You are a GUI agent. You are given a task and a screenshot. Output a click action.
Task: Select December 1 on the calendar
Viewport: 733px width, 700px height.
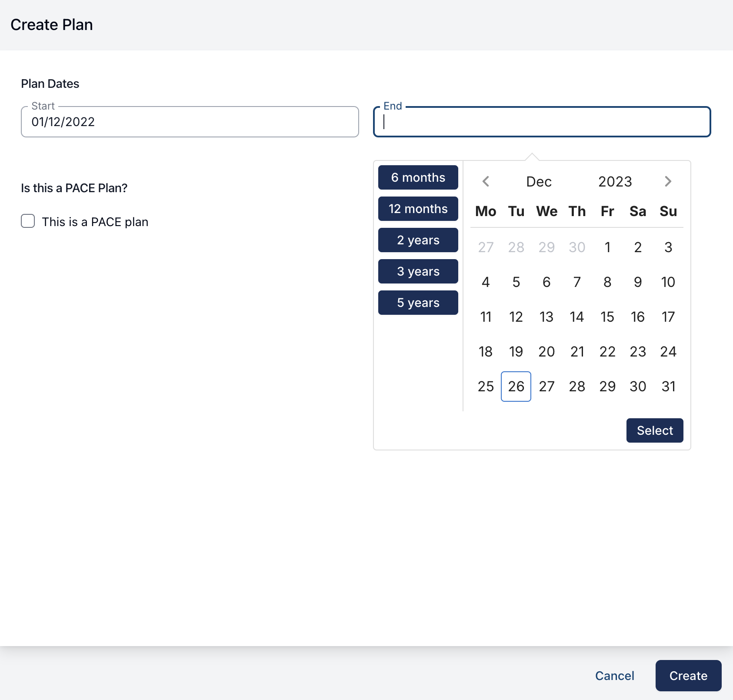click(607, 247)
